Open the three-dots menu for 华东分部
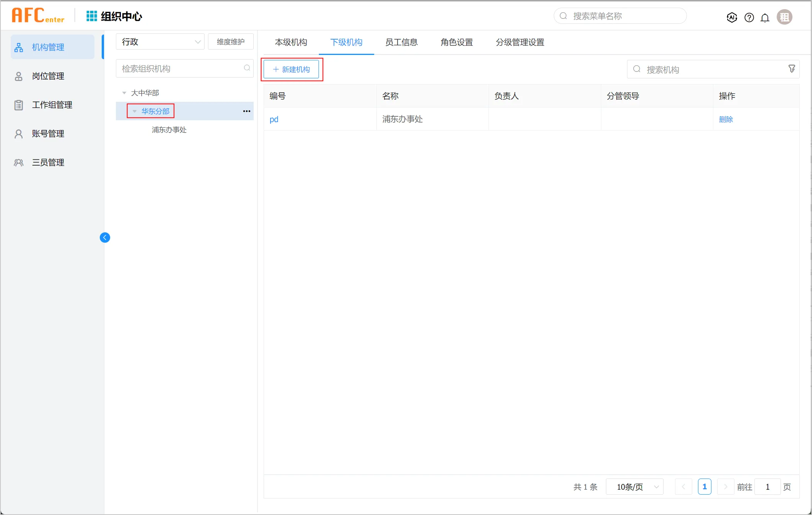 (x=246, y=111)
